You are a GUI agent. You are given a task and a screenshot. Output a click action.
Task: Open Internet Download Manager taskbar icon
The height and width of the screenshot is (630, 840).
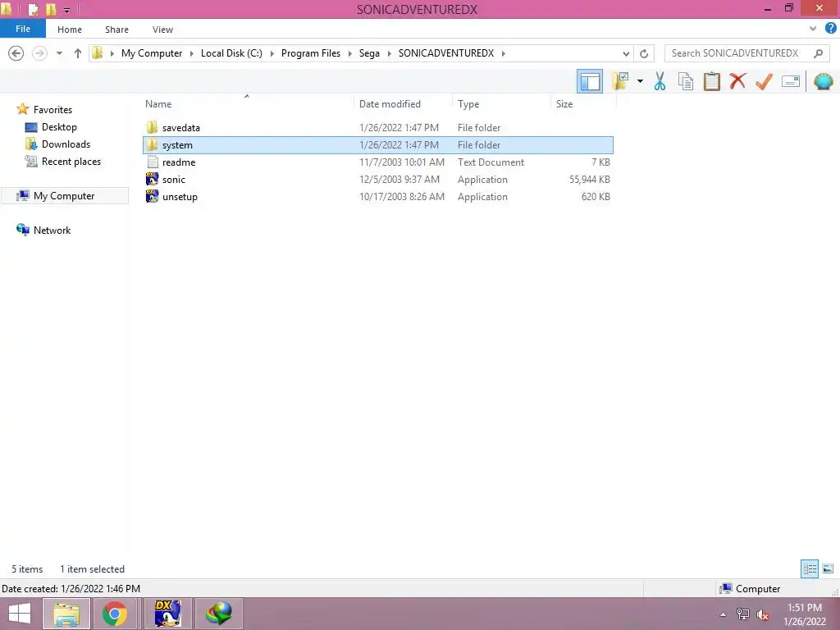[218, 614]
